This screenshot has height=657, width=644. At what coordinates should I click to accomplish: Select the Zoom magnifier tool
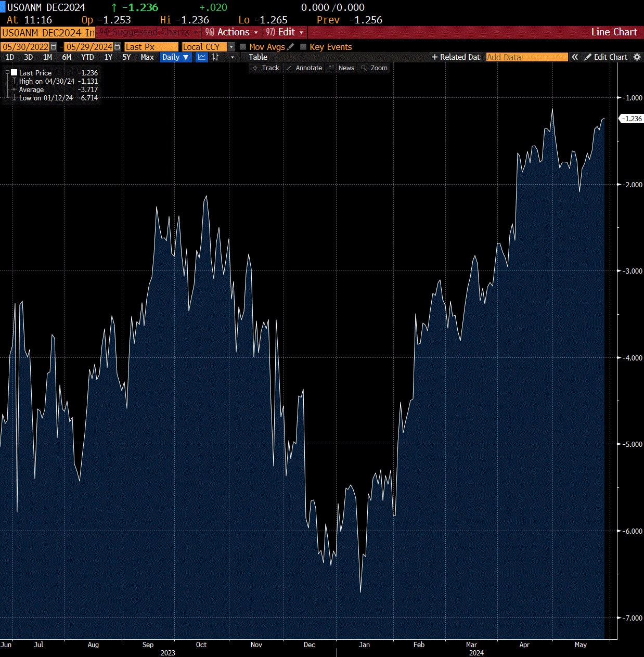coord(374,68)
